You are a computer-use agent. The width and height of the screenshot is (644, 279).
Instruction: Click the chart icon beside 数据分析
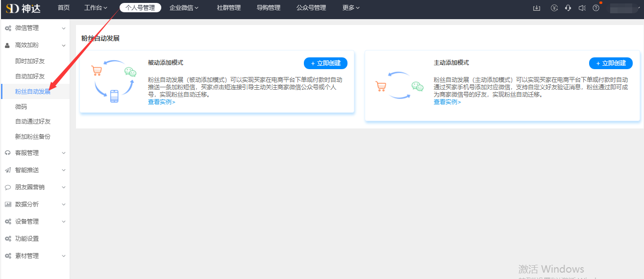click(x=8, y=204)
